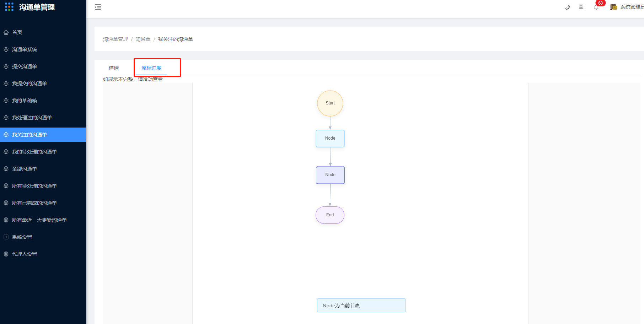Click the app grid logo icon
The image size is (644, 324).
pyautogui.click(x=9, y=7)
